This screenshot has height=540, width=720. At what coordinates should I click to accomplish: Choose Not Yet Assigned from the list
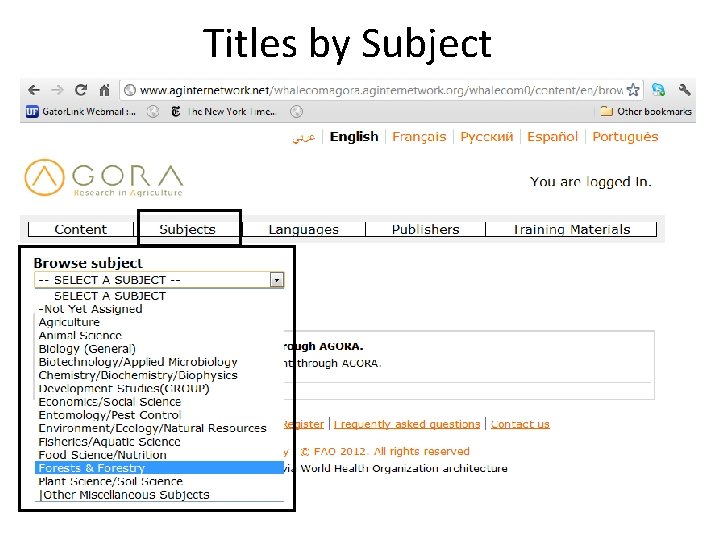click(159, 309)
